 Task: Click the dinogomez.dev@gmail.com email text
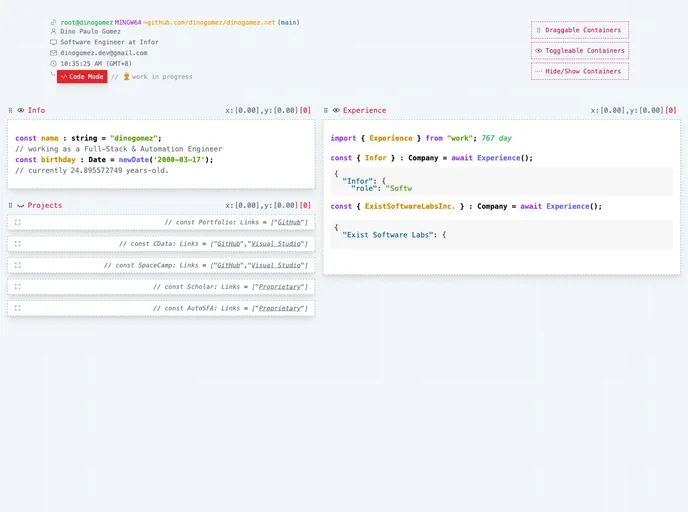click(104, 53)
